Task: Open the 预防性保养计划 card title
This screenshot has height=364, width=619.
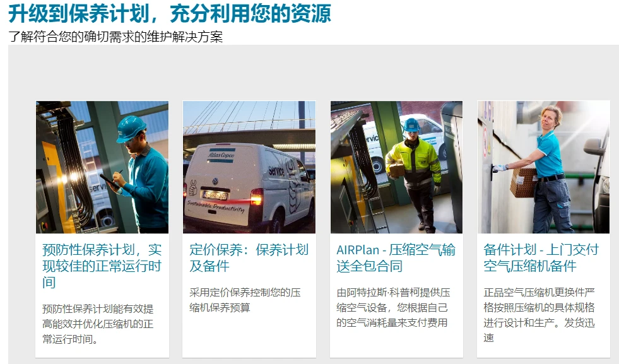Action: click(102, 266)
